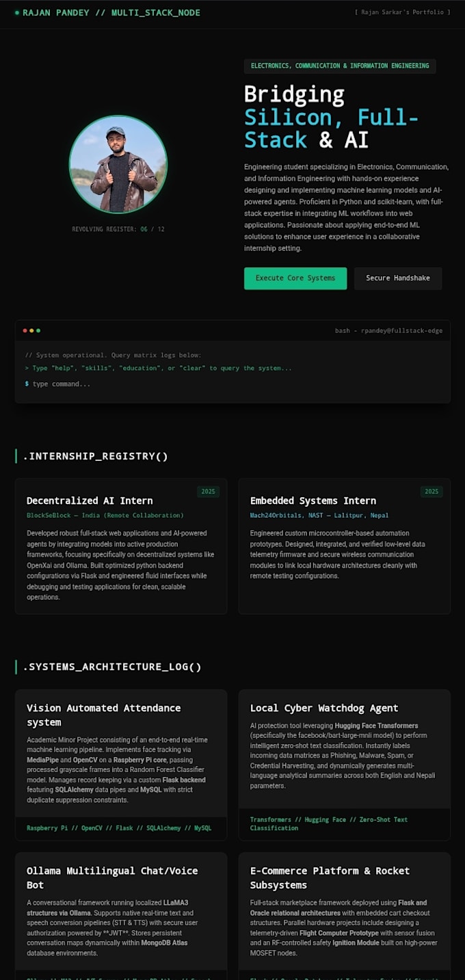Screen dimensions: 465x980
Task: Click 'bash - rpandey@fullstack-edge' terminal title
Action: pyautogui.click(x=388, y=330)
